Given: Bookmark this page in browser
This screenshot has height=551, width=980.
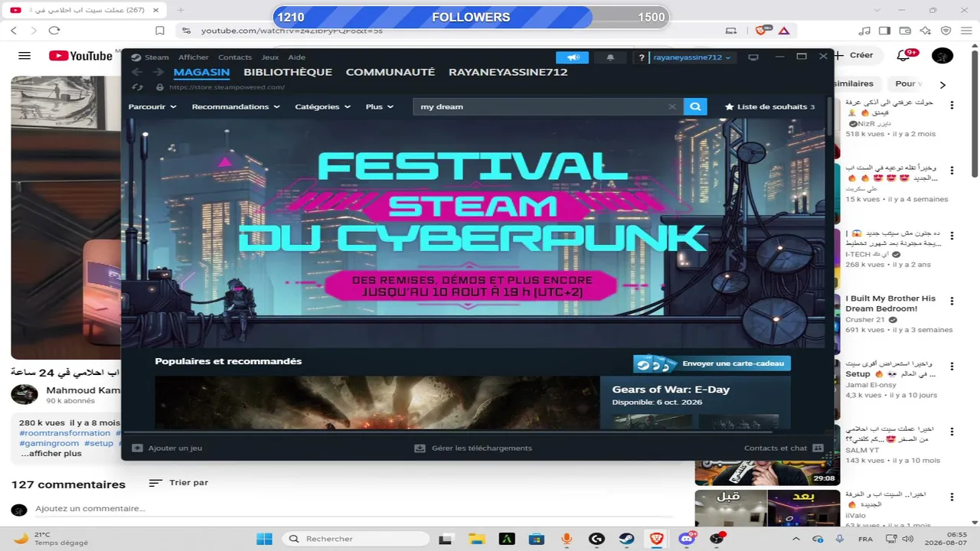Looking at the screenshot, I should (x=160, y=31).
